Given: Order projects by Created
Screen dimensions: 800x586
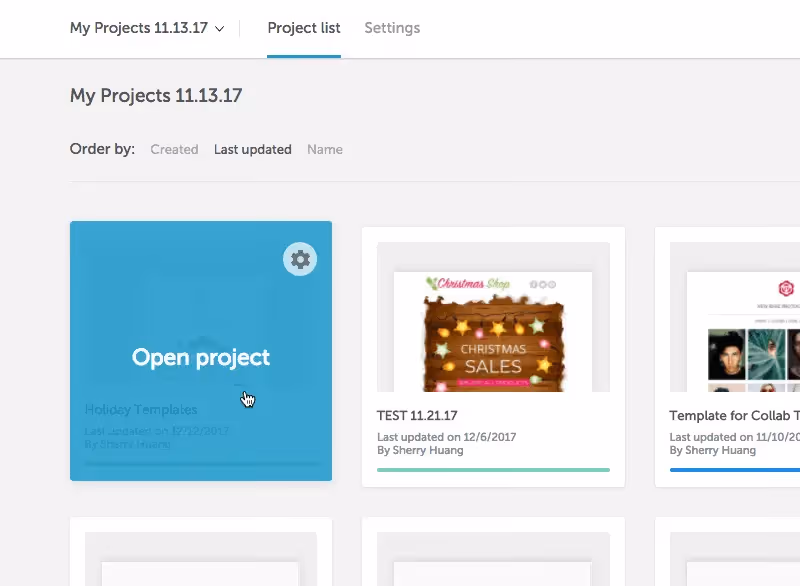Looking at the screenshot, I should [174, 149].
